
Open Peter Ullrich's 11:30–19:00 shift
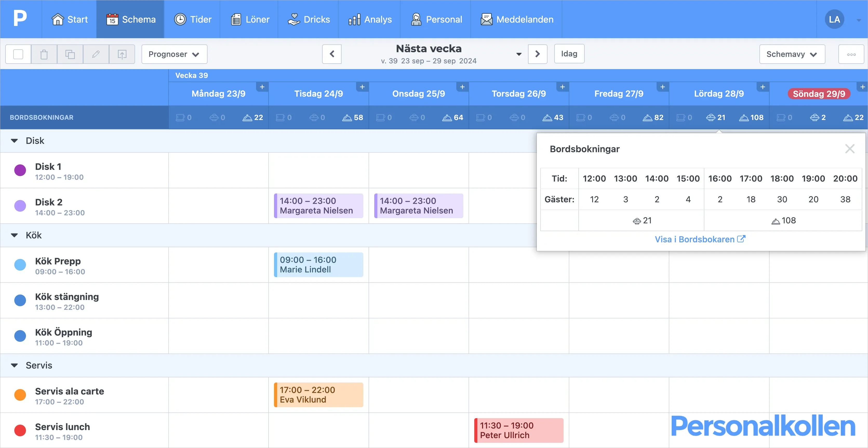click(x=519, y=430)
